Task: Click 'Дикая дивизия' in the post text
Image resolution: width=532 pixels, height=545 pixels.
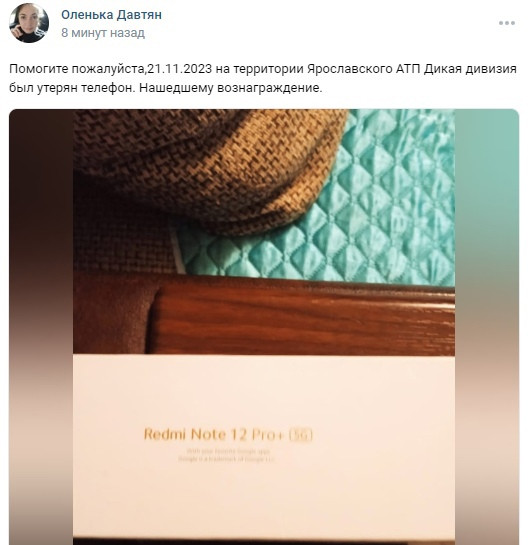Action: 470,69
